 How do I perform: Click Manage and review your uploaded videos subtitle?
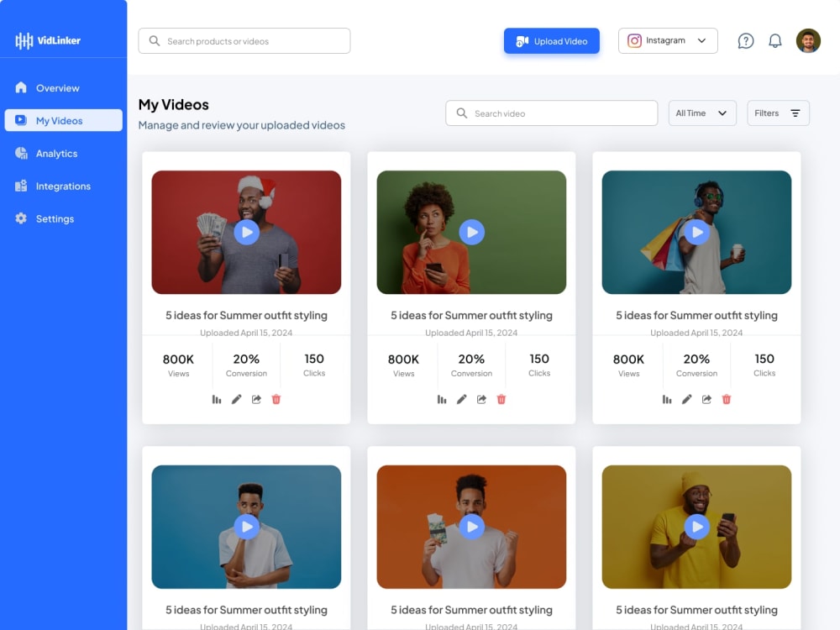coord(242,125)
